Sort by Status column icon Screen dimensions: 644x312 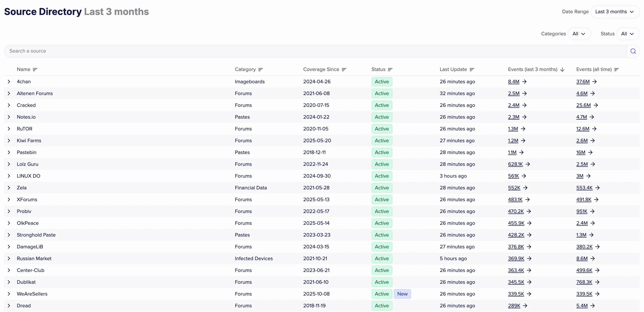click(x=390, y=70)
